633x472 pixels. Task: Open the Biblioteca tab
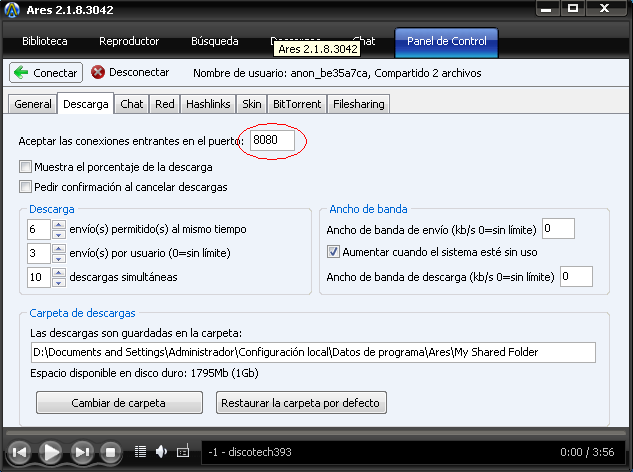(x=45, y=41)
